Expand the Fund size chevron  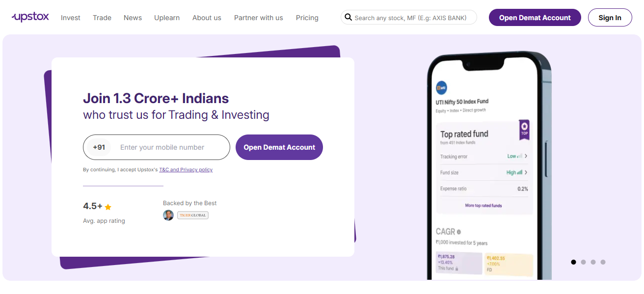tap(526, 172)
